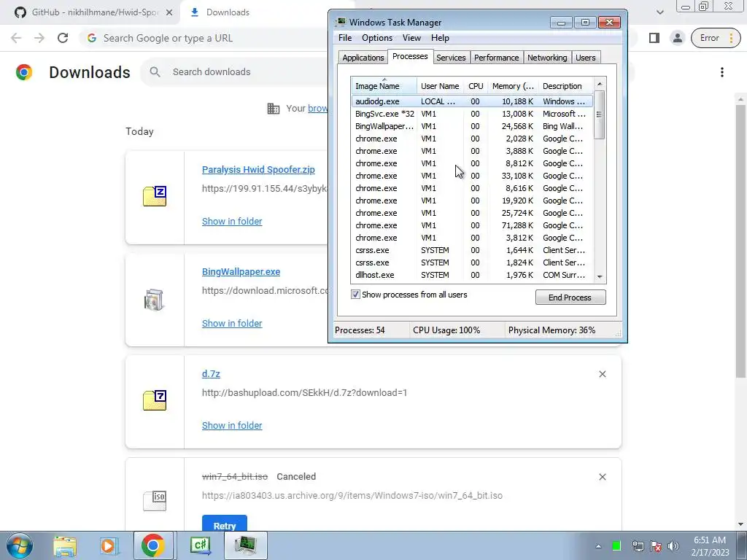Sort processes by Image Name column
Image resolution: width=747 pixels, height=560 pixels.
[x=384, y=86]
